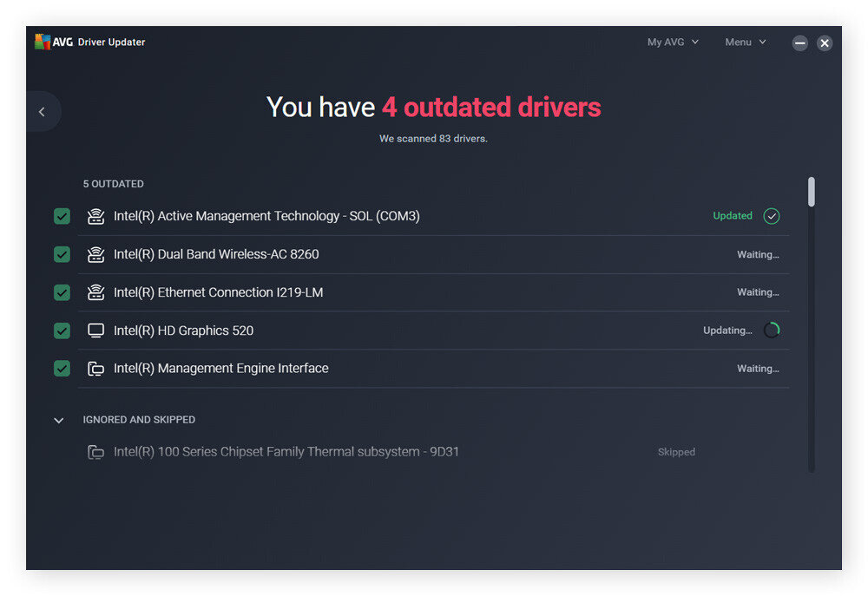The image size is (868, 596).
Task: Uncheck the Intel Dual Band Wireless-AC 8260 driver
Action: point(62,254)
